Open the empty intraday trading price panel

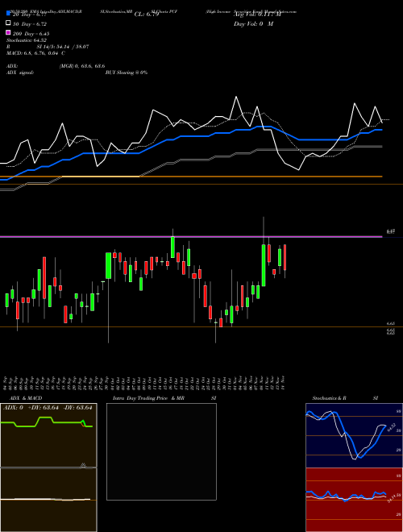161,451
